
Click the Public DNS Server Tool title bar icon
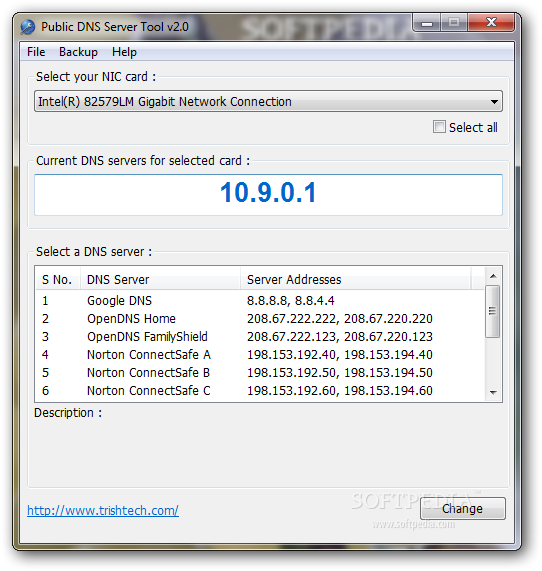tap(28, 27)
